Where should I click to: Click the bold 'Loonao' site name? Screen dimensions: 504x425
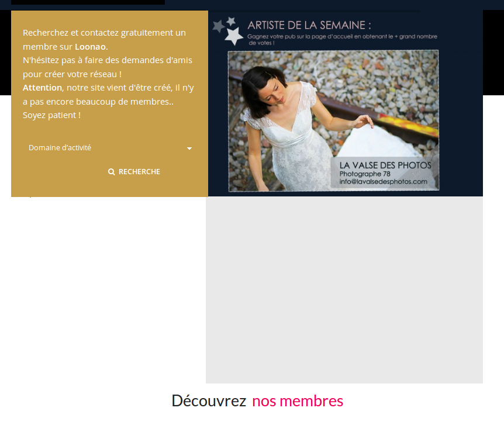click(x=91, y=46)
